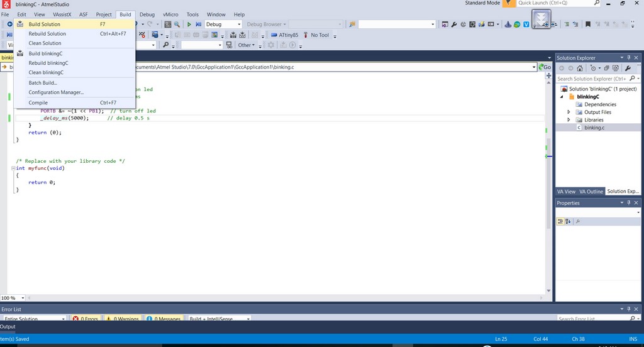This screenshot has height=347, width=644.
Task: Switch to VA View tab
Action: tap(566, 191)
